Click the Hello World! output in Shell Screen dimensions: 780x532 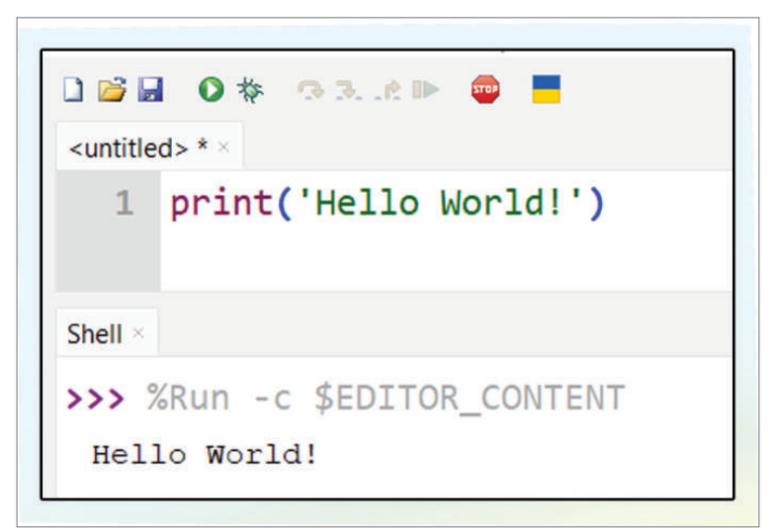205,455
